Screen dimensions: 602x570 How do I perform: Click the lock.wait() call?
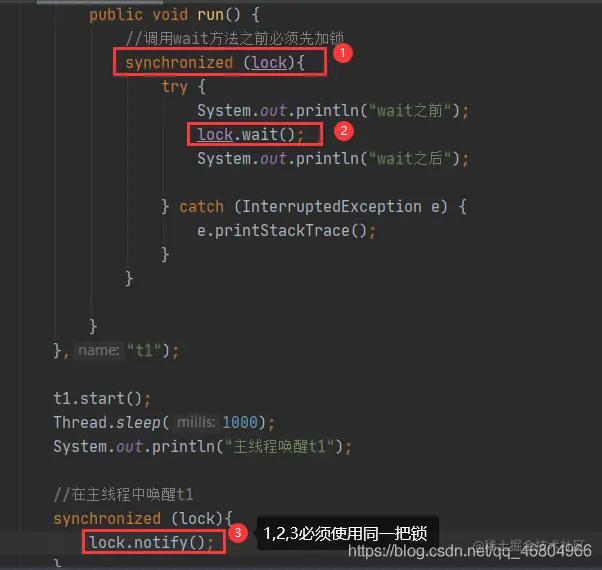click(x=250, y=135)
